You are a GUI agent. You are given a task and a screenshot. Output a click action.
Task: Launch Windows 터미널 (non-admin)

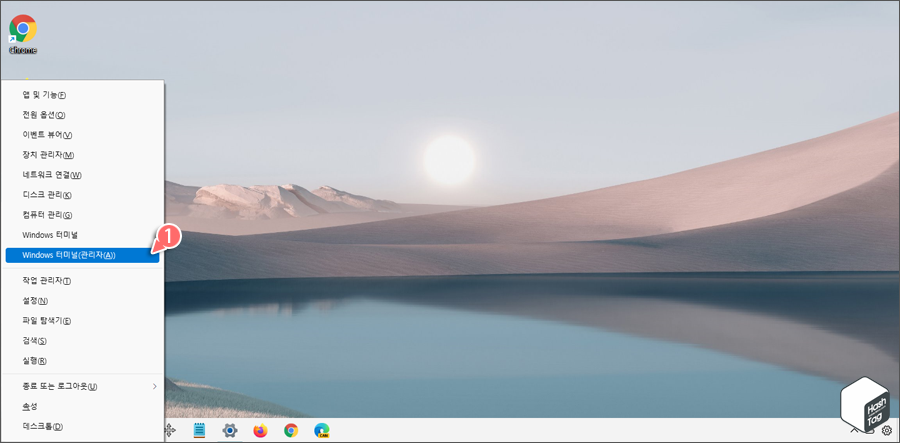coord(82,235)
